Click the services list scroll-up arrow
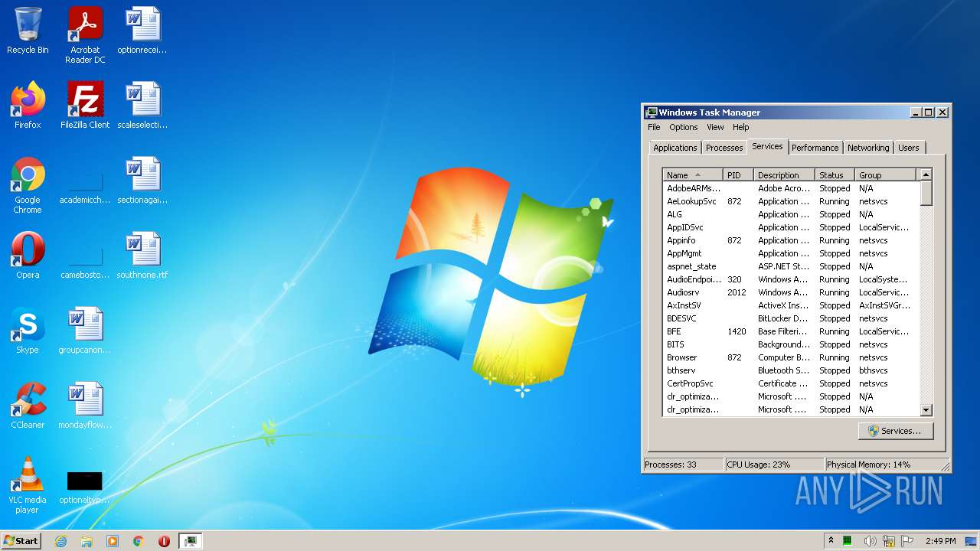Image resolution: width=980 pixels, height=551 pixels. [926, 175]
